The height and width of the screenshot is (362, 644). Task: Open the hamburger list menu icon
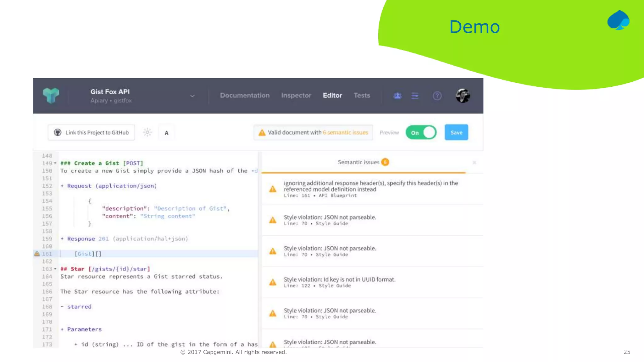(x=415, y=96)
